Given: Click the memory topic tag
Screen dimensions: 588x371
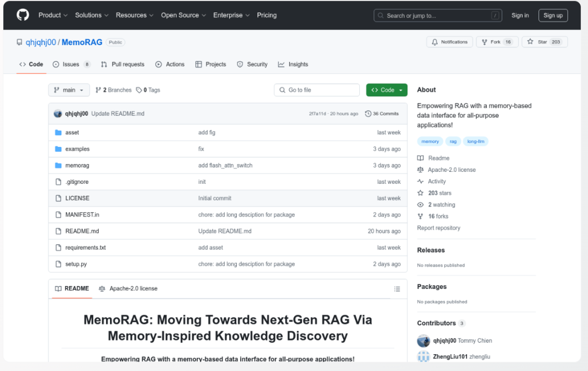Looking at the screenshot, I should 430,141.
